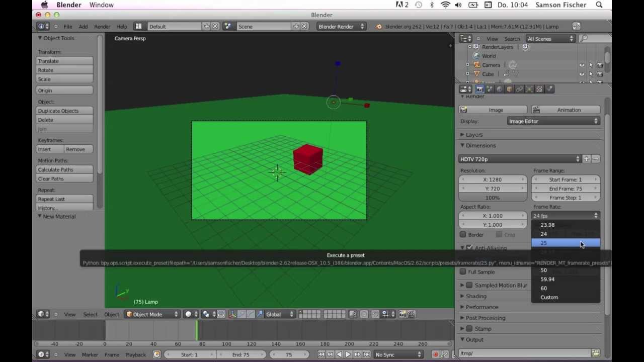Click the 3D view editor type cube icon

pos(44,314)
